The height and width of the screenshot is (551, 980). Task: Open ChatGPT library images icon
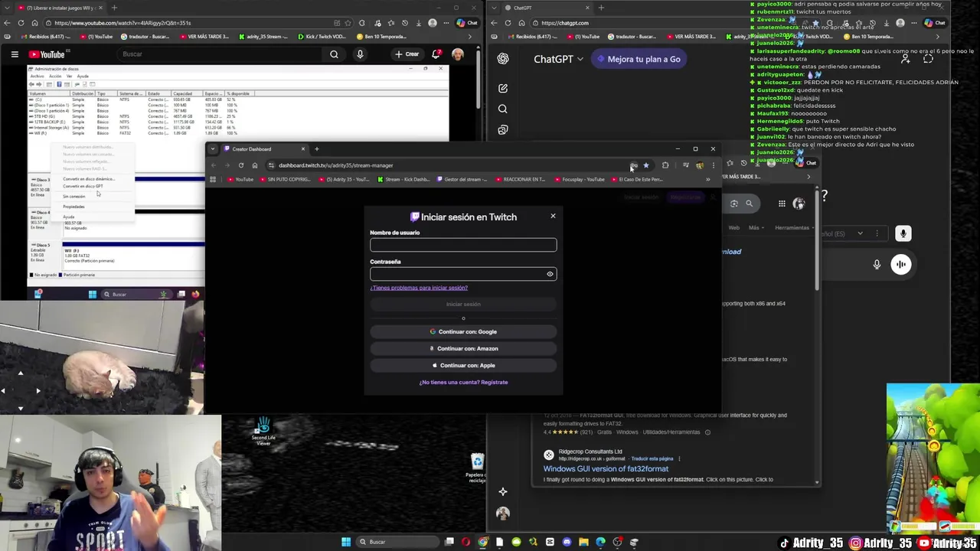tap(503, 130)
